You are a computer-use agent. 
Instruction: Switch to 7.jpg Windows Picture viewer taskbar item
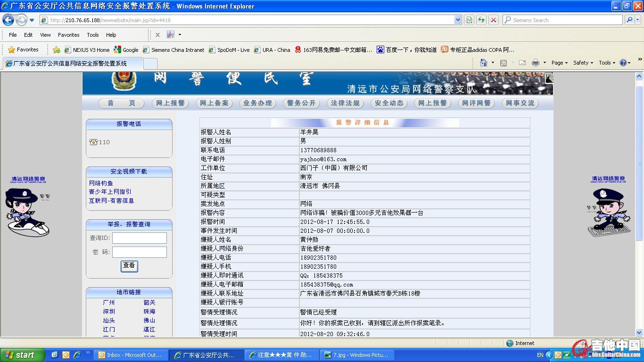click(x=357, y=355)
